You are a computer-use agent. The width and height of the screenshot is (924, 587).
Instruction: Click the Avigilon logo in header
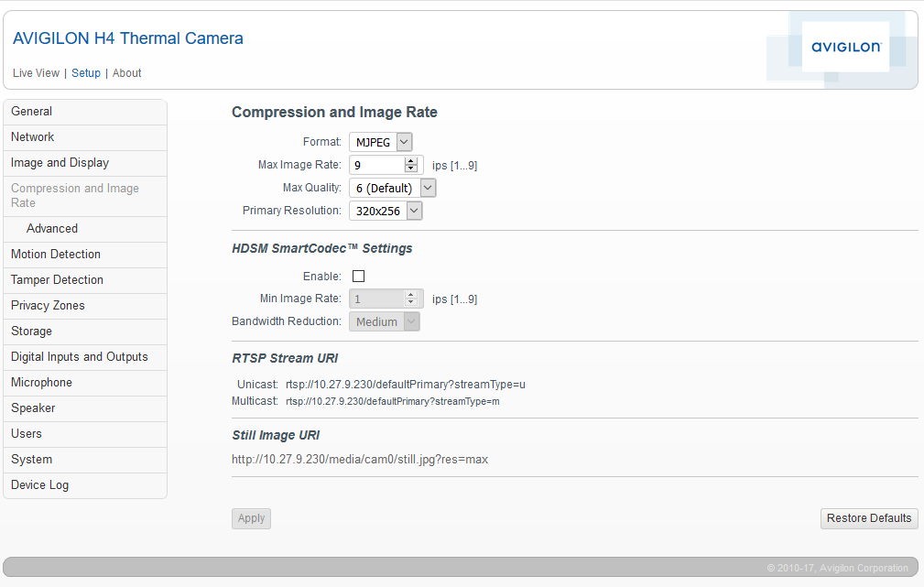[845, 47]
